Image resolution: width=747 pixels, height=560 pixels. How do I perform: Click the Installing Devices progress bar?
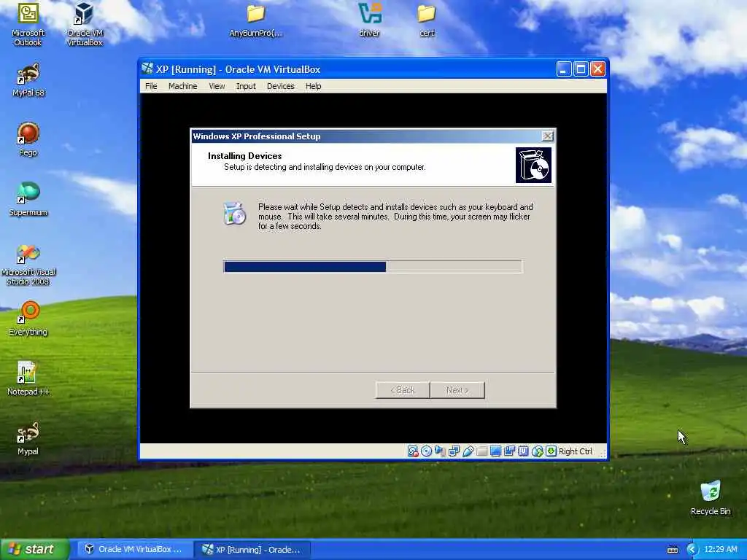coord(373,267)
